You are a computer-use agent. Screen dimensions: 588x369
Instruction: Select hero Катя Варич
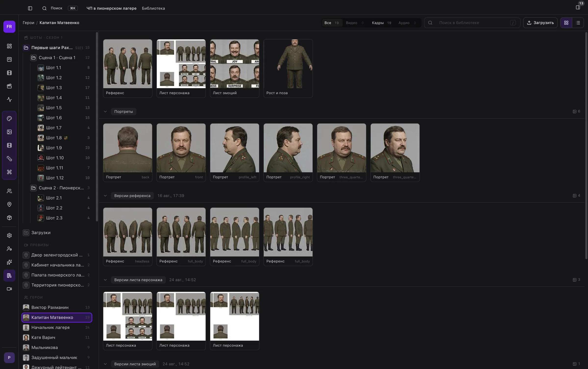[57, 337]
